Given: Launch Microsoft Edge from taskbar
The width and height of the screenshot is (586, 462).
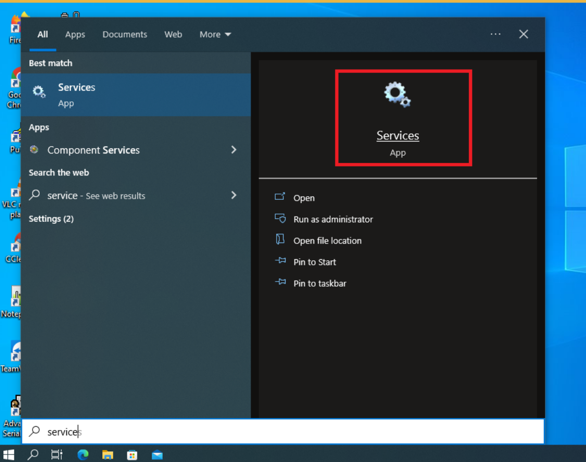Looking at the screenshot, I should coord(83,455).
